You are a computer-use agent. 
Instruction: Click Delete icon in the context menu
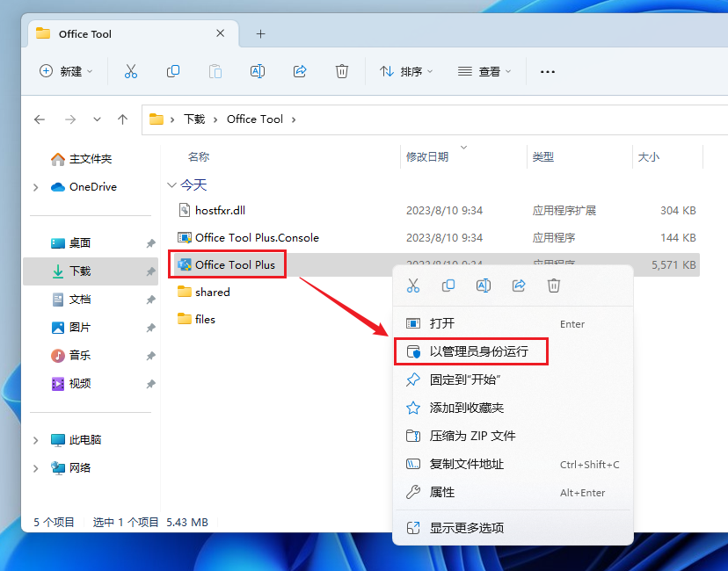pos(553,285)
